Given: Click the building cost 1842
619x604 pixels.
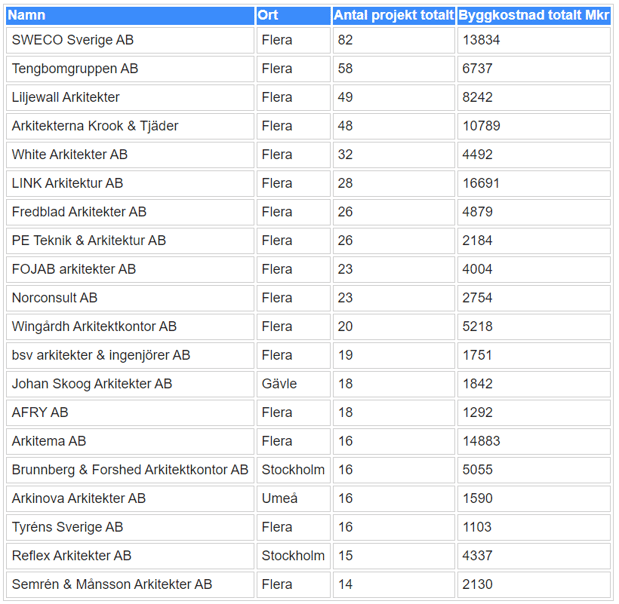Looking at the screenshot, I should tap(534, 384).
